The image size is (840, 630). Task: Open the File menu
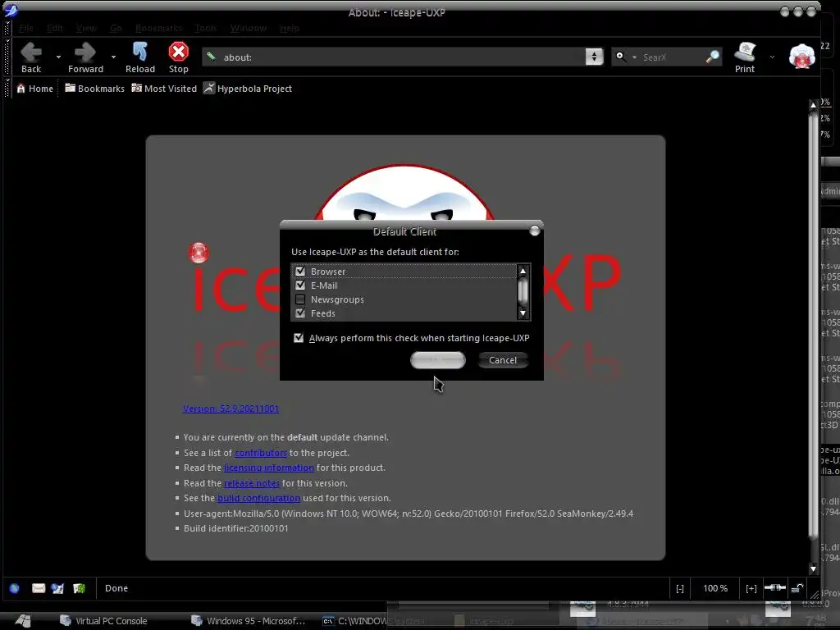pyautogui.click(x=25, y=28)
